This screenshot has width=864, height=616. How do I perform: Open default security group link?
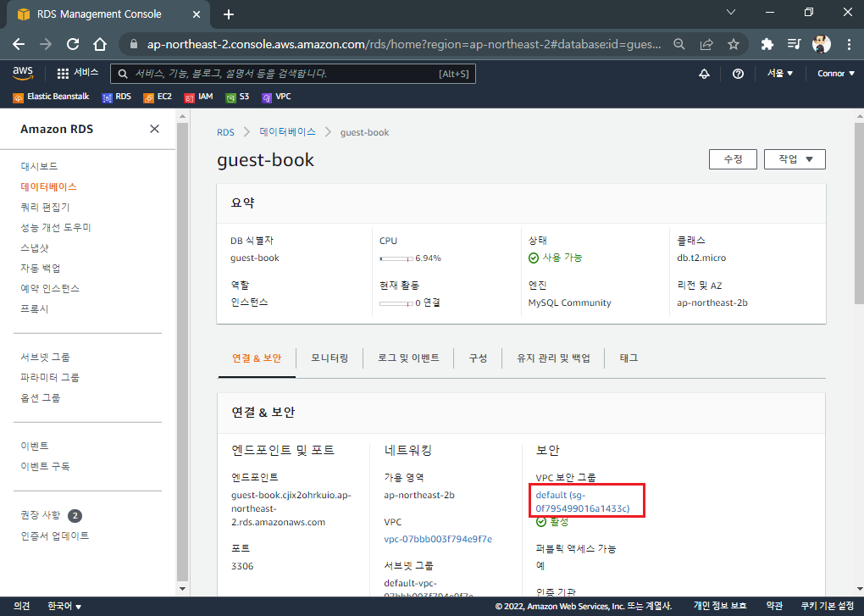click(583, 502)
